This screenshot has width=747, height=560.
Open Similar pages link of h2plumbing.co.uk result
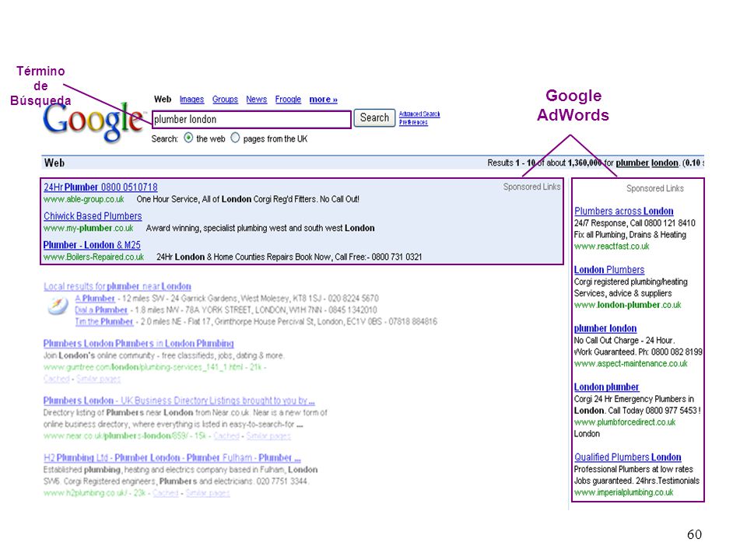pyautogui.click(x=208, y=493)
